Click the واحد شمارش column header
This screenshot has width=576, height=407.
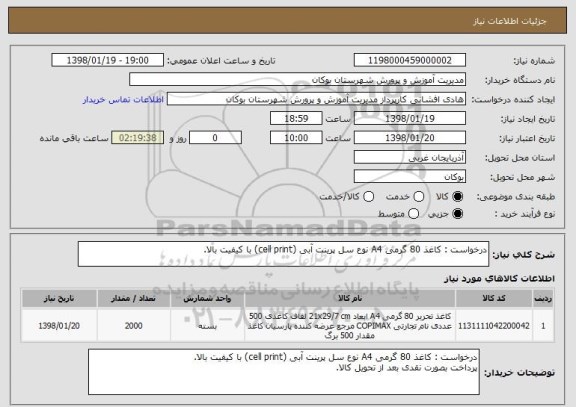(x=207, y=298)
